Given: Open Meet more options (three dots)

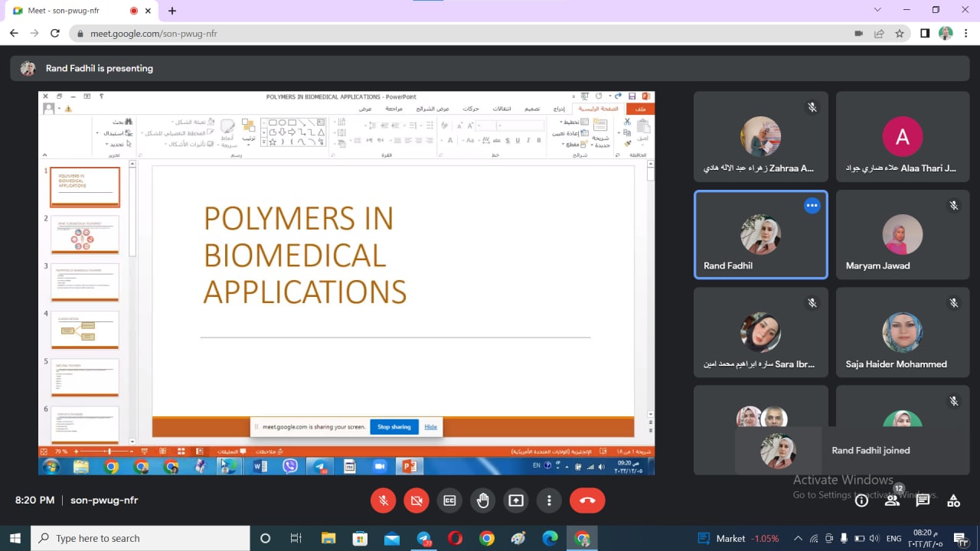Looking at the screenshot, I should tap(549, 500).
